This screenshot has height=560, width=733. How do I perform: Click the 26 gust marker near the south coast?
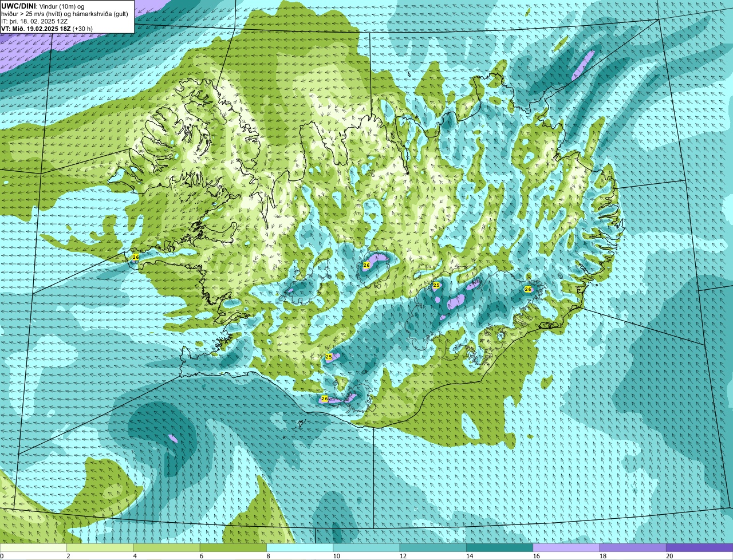tap(325, 399)
